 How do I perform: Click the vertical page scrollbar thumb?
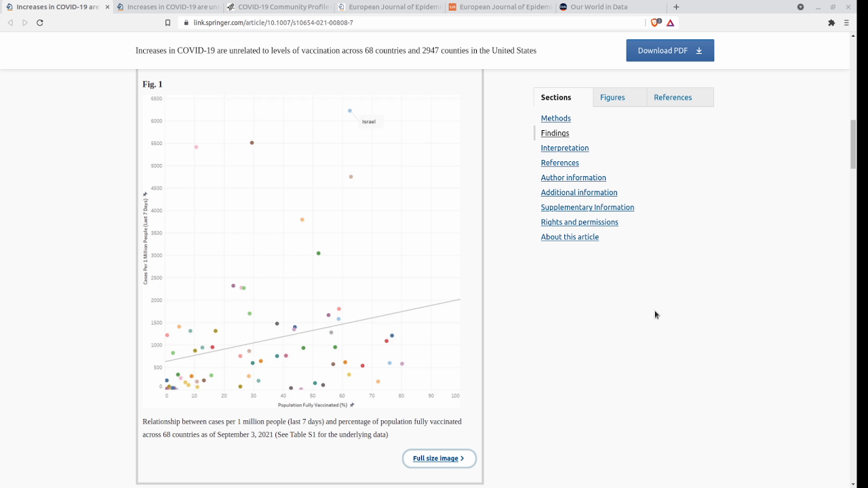pyautogui.click(x=853, y=144)
